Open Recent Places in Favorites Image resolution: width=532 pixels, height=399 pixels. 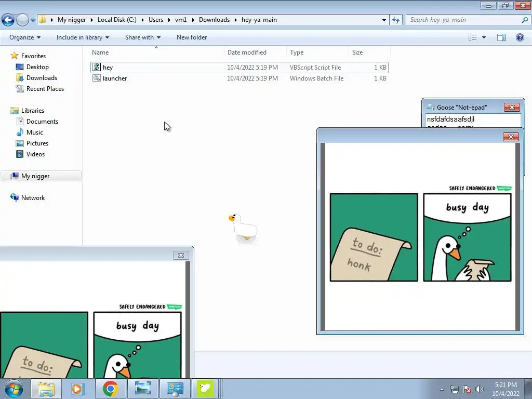click(45, 88)
